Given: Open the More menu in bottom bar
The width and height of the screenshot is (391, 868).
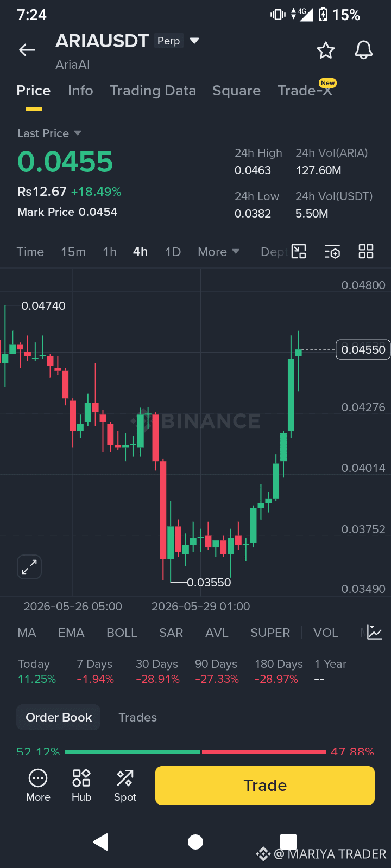Looking at the screenshot, I should pos(38,786).
